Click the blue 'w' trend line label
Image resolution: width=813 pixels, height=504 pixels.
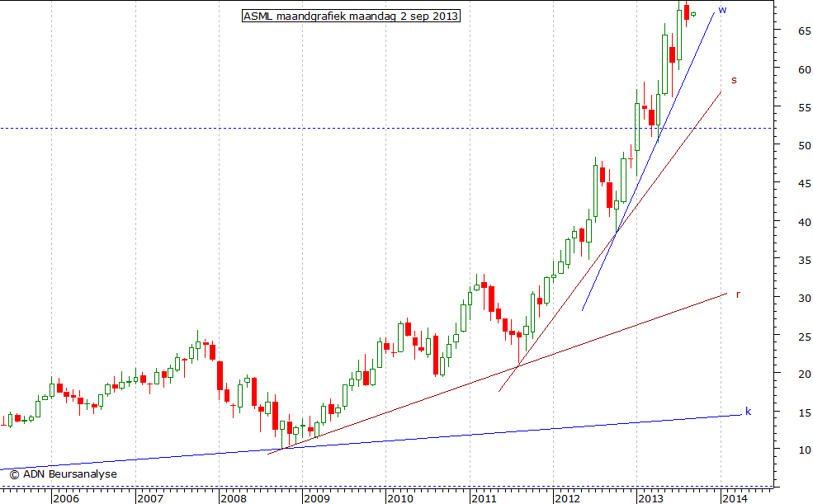point(722,11)
